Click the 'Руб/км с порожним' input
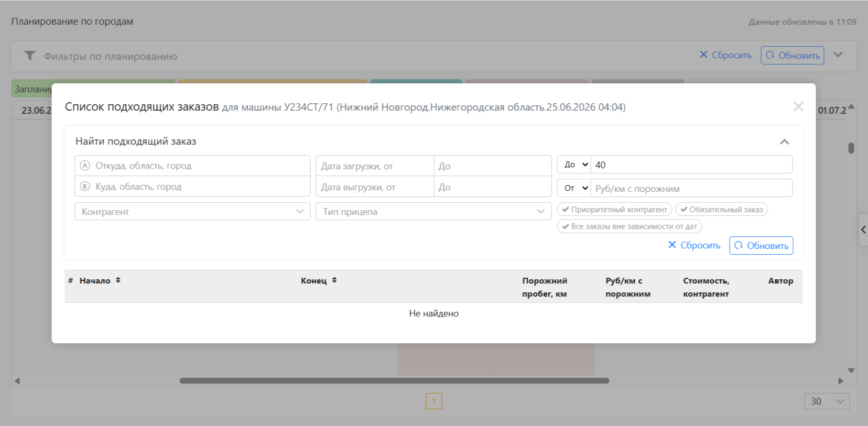The image size is (868, 426). [691, 188]
